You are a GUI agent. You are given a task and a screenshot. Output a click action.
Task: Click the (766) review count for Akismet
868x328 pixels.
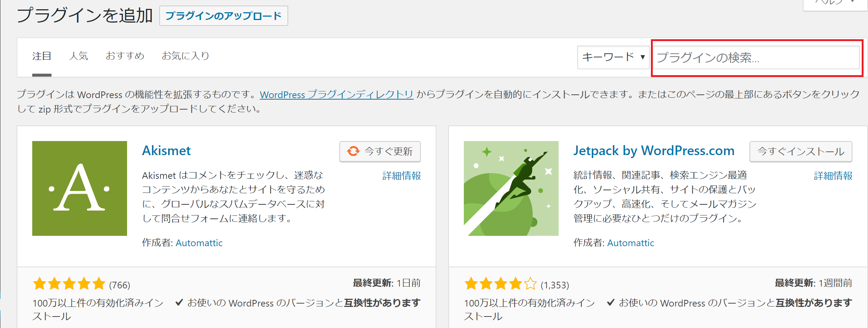click(120, 285)
